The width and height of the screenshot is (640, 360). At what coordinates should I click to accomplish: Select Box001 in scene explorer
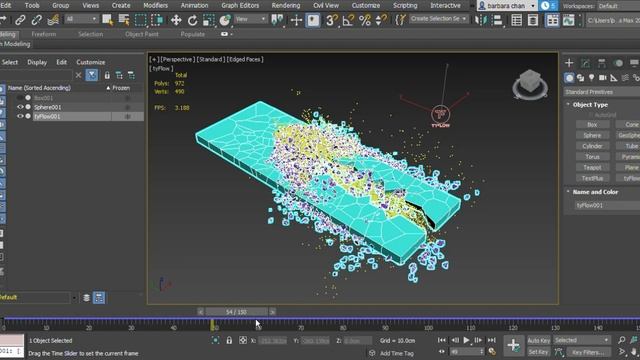(43, 98)
